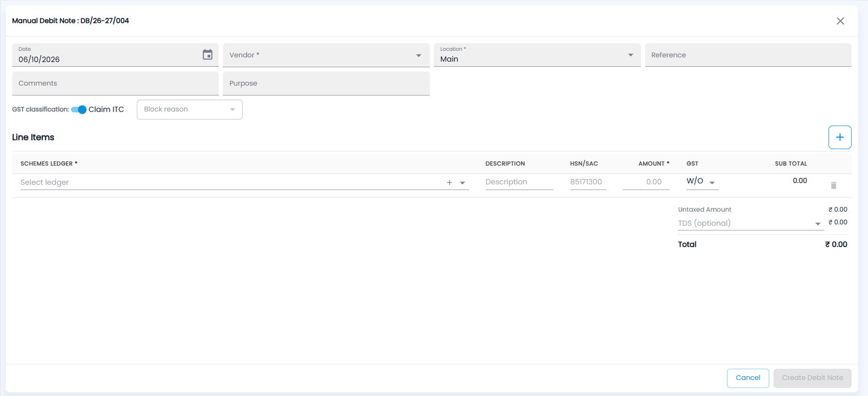This screenshot has width=868, height=396.
Task: Expand the Location dropdown showing Main
Action: [x=537, y=55]
